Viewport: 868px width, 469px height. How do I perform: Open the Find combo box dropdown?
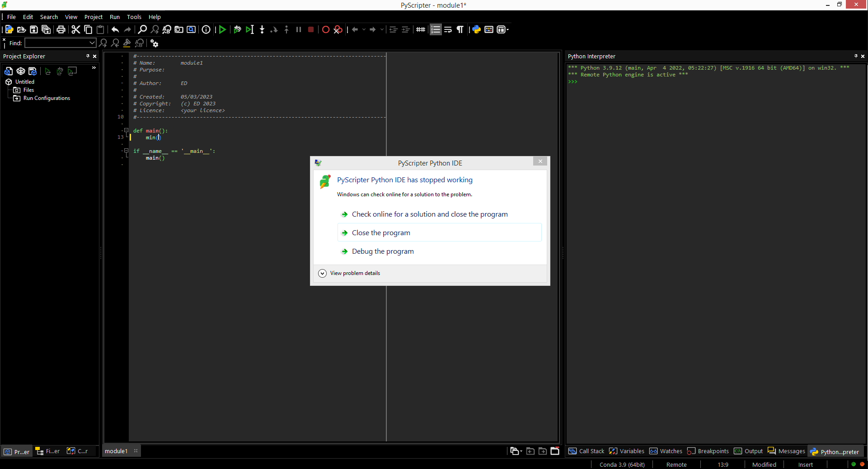click(93, 43)
